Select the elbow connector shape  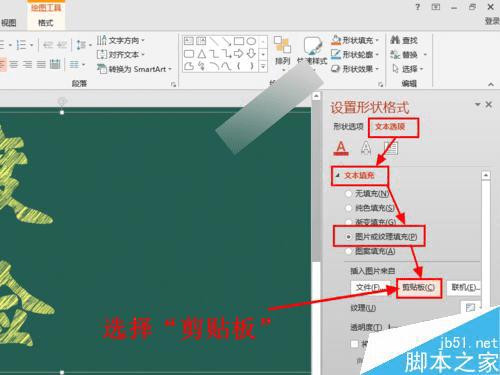point(214,53)
